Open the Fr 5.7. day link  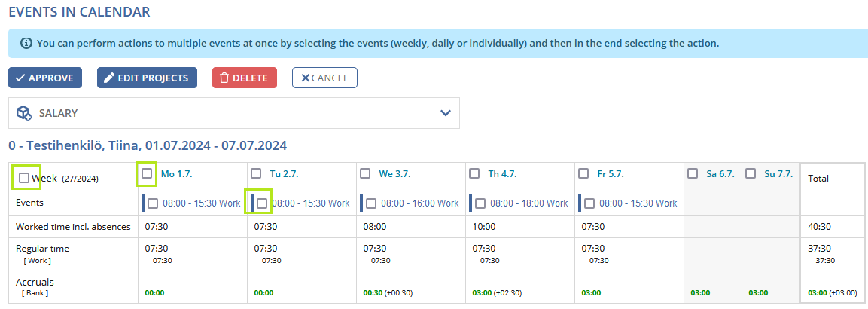pyautogui.click(x=611, y=174)
